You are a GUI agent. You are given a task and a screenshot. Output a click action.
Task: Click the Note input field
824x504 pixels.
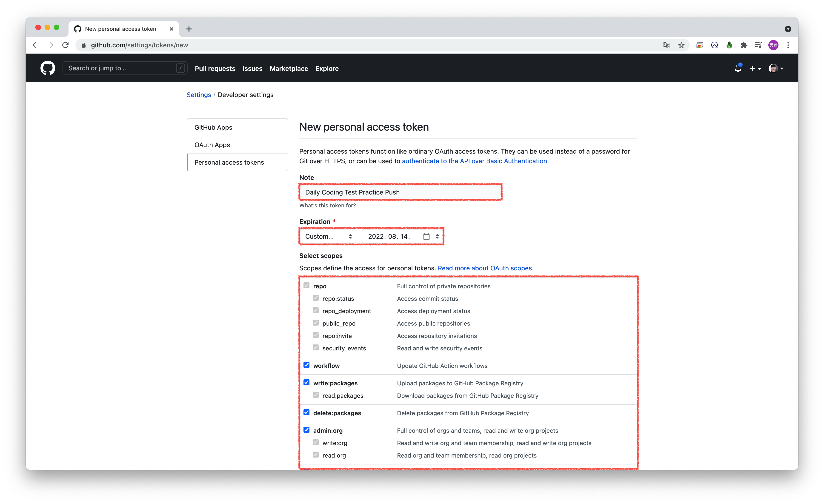point(401,192)
